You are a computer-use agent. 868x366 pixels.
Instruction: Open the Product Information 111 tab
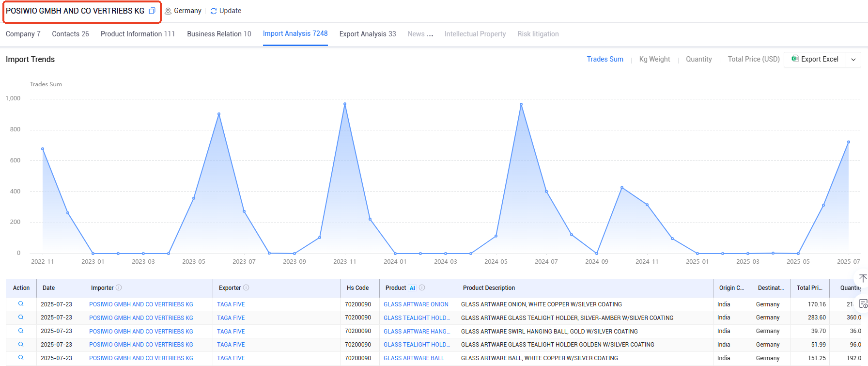tap(138, 34)
